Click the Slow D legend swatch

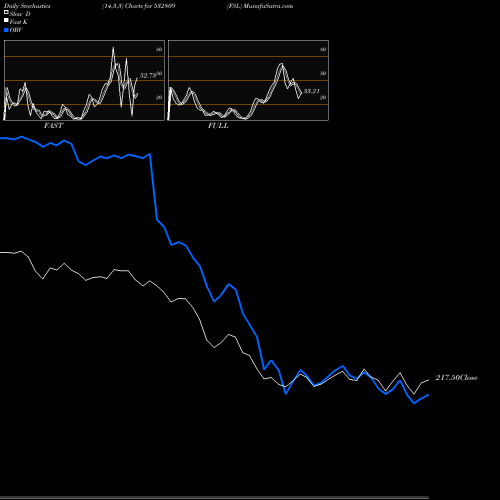pyautogui.click(x=6, y=13)
